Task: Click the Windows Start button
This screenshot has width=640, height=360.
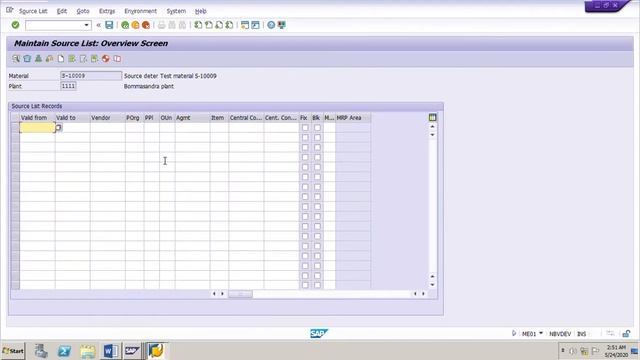Action: pos(13,351)
